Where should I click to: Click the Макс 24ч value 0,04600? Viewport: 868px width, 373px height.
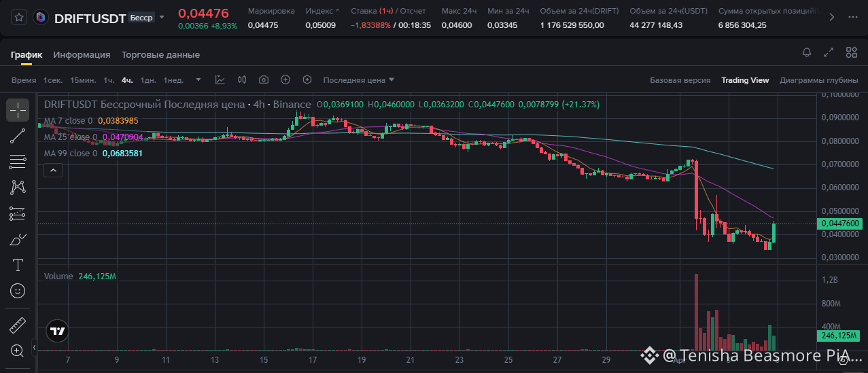pyautogui.click(x=456, y=25)
